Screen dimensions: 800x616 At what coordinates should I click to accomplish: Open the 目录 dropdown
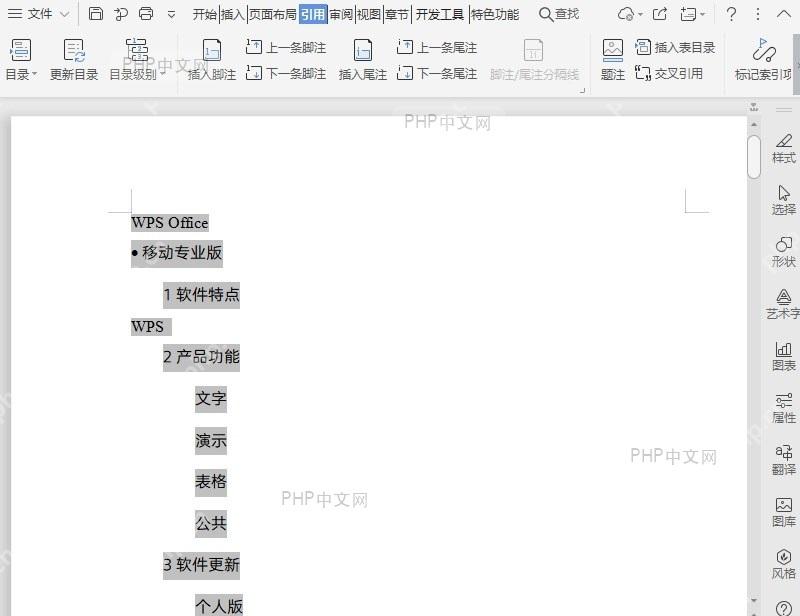(21, 60)
